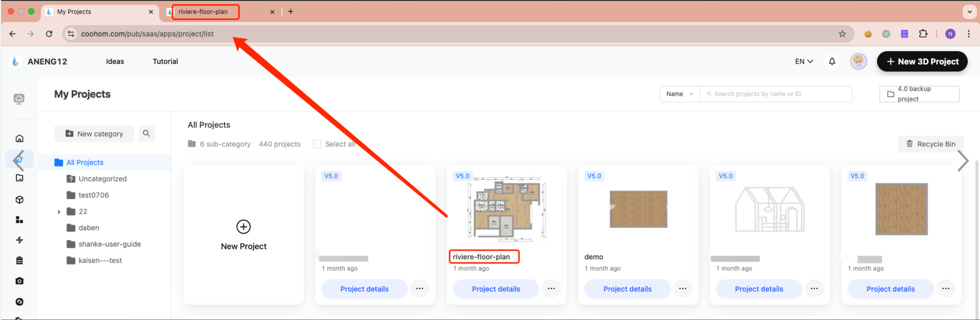Open the tab search chevron in Chrome
The image size is (980, 320).
(x=969, y=12)
